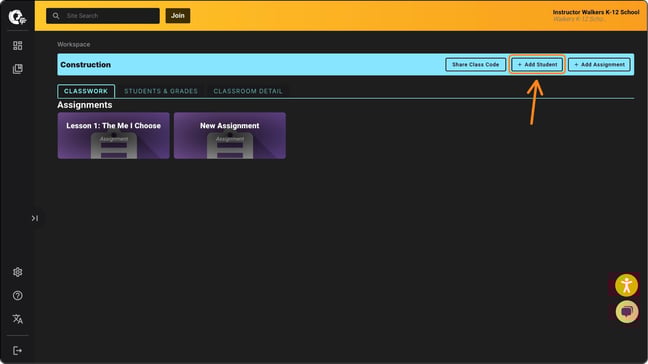
Task: Open the accessibility widget icon
Action: click(627, 285)
